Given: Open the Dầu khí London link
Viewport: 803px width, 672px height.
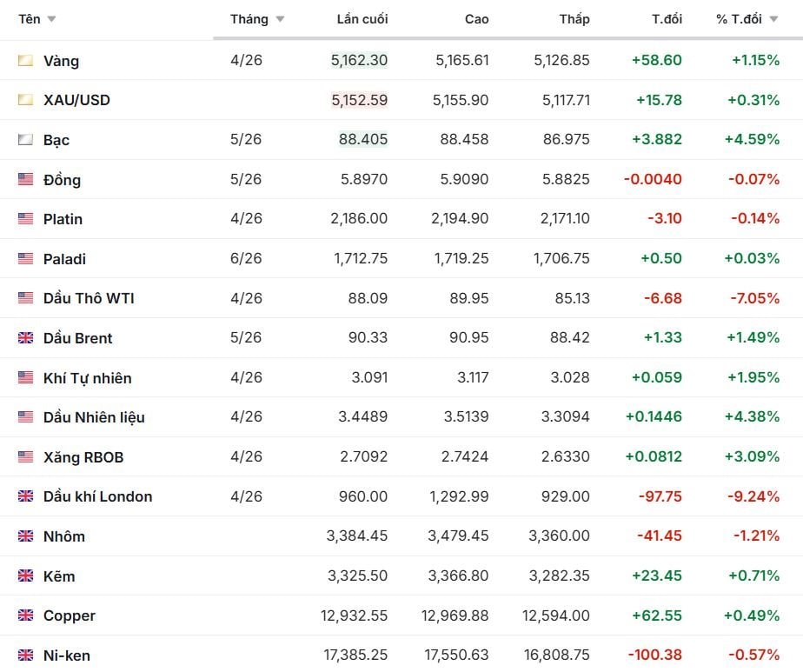Looking at the screenshot, I should coord(97,496).
